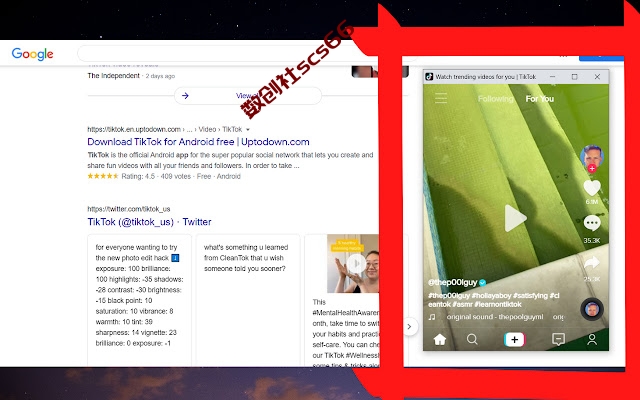Play the paused TikTok video

point(515,218)
